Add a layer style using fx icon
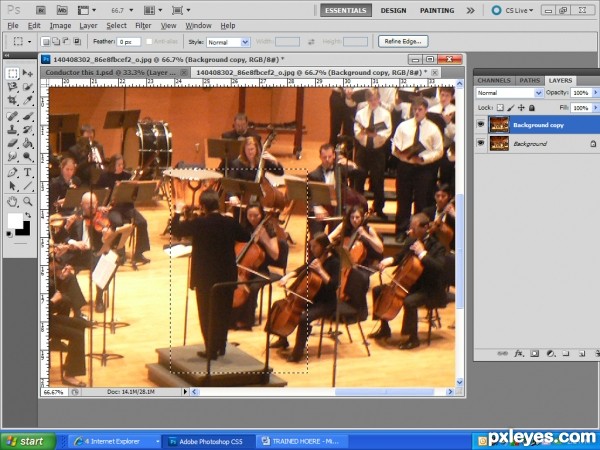This screenshot has width=600, height=450. click(x=518, y=354)
